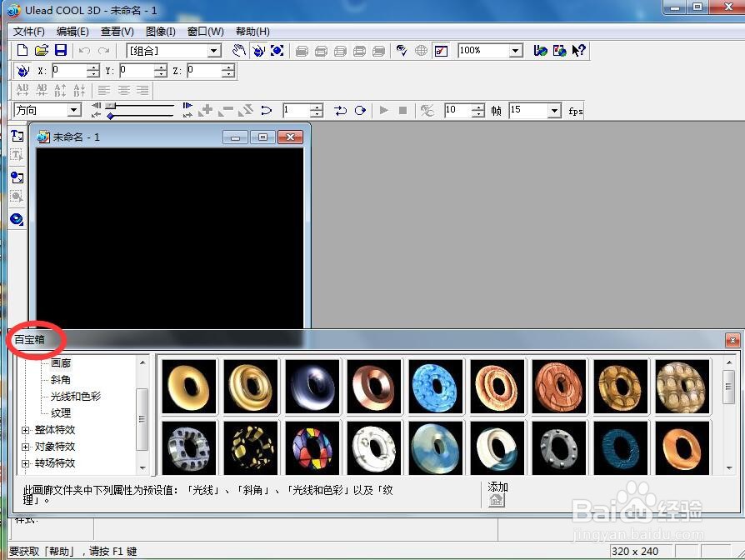Restore the 未命名 - 1 document window
This screenshot has height=560, width=745.
coord(262,137)
